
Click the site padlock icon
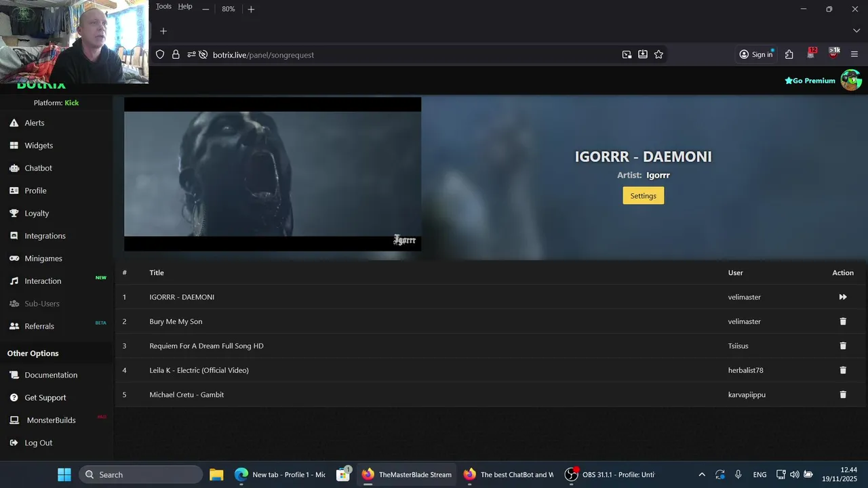coord(176,55)
